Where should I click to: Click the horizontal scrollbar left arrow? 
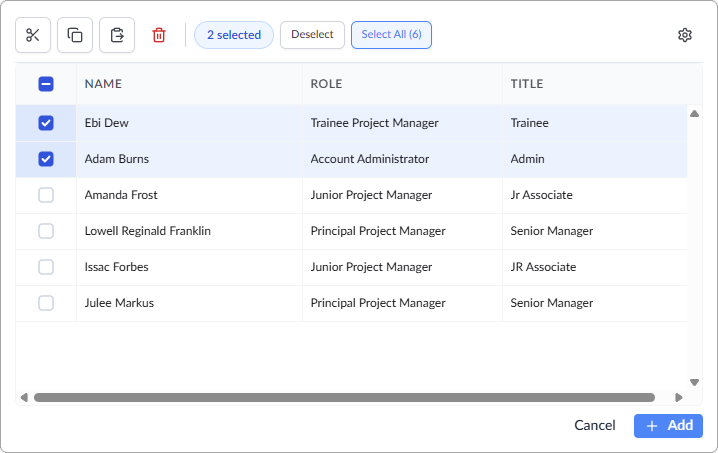tap(24, 398)
